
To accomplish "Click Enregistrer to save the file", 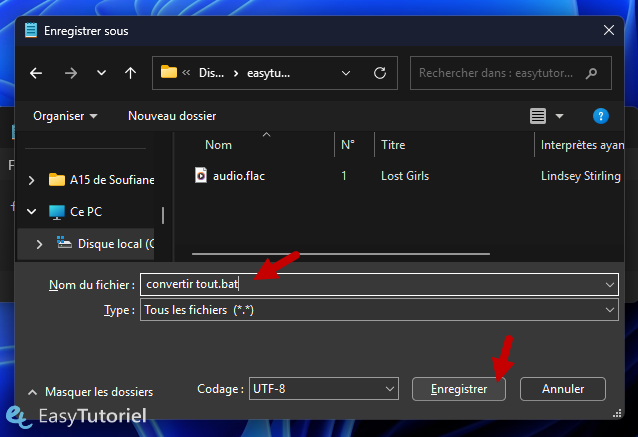I will coord(458,389).
